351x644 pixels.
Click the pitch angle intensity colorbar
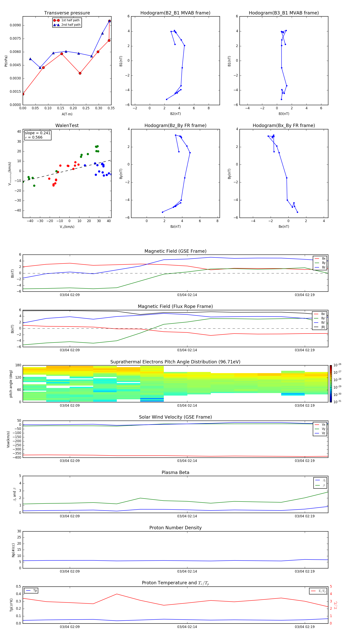[x=331, y=384]
